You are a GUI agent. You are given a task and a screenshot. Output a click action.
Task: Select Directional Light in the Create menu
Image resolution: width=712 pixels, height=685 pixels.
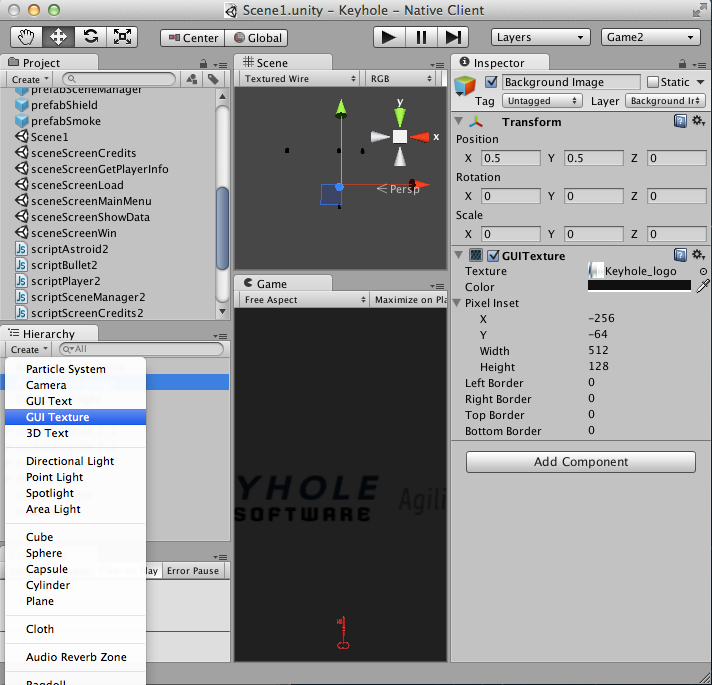(70, 461)
